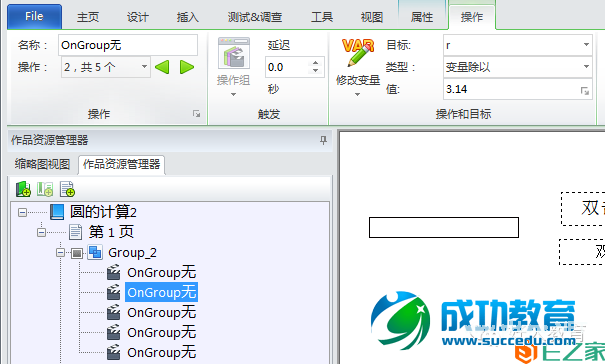This screenshot has width=605, height=364.
Task: Select the lower dashed text box on canvas
Action: (582, 252)
